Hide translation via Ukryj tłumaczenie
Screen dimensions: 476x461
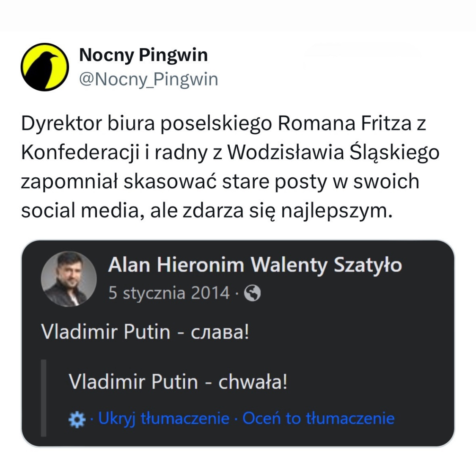click(x=164, y=419)
